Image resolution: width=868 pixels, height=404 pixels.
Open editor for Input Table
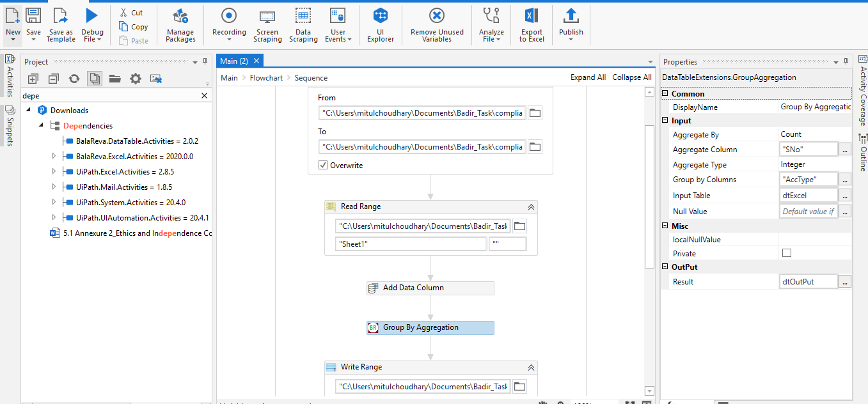pyautogui.click(x=845, y=195)
